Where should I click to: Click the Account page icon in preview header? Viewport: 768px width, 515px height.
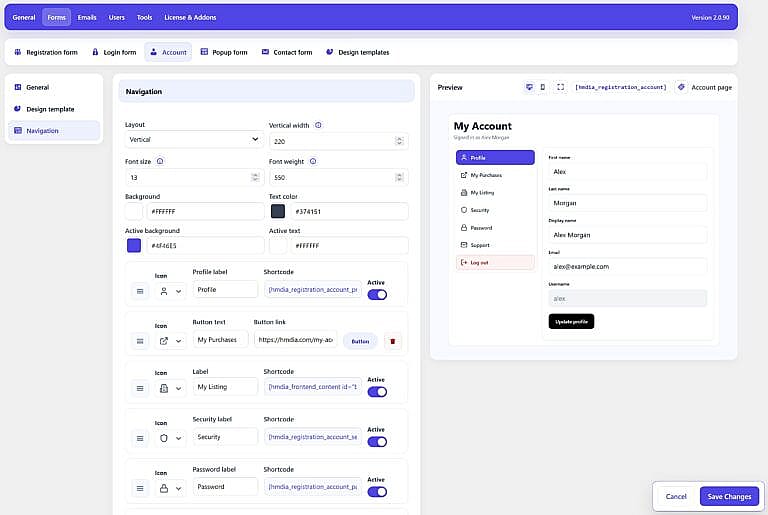(x=681, y=87)
